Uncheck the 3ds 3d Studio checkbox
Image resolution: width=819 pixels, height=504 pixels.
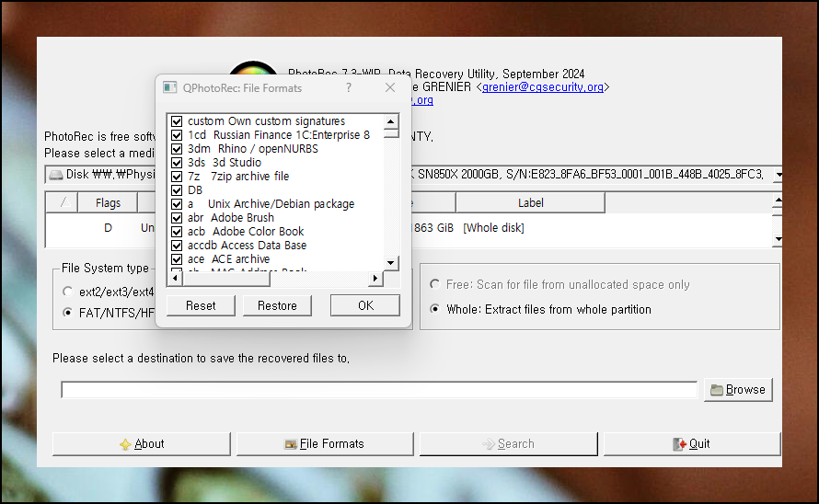click(177, 163)
